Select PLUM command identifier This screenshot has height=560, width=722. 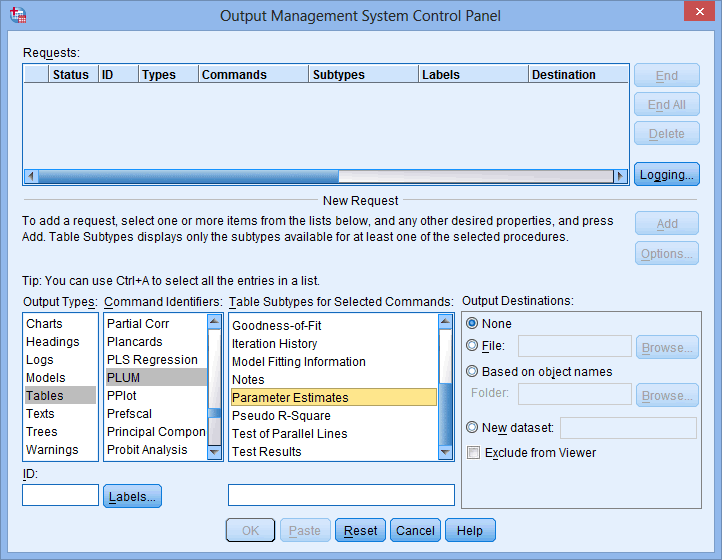[156, 378]
